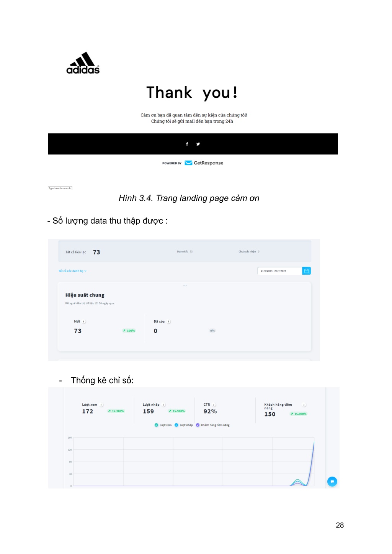Click info icon beside Lượt xem
This screenshot has width=392, height=554.
(x=101, y=405)
